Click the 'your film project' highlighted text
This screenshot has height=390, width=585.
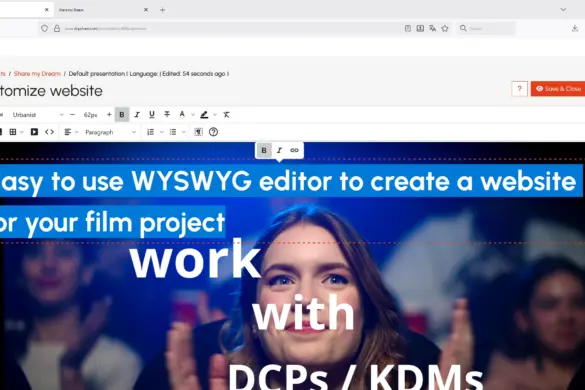click(x=125, y=222)
